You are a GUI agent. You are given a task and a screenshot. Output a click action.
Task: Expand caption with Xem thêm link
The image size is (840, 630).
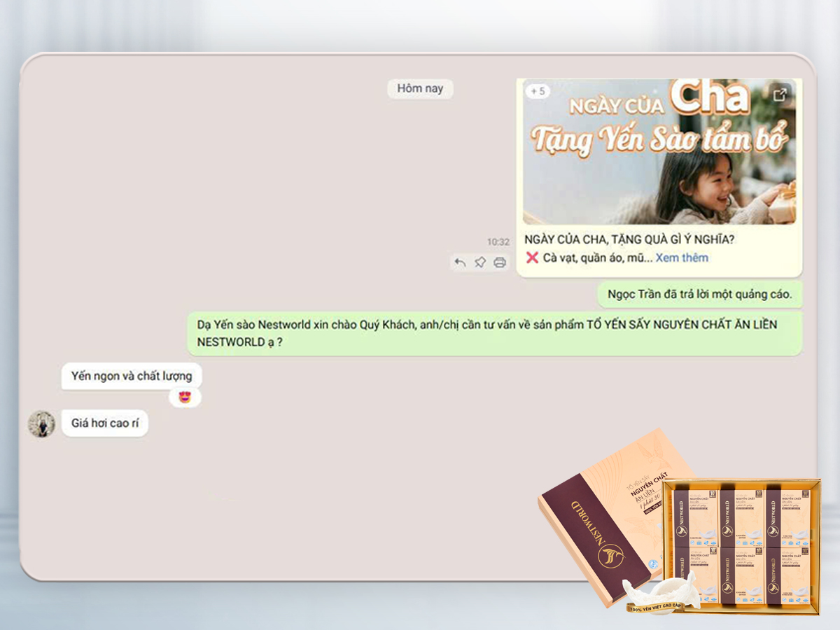pos(682,258)
